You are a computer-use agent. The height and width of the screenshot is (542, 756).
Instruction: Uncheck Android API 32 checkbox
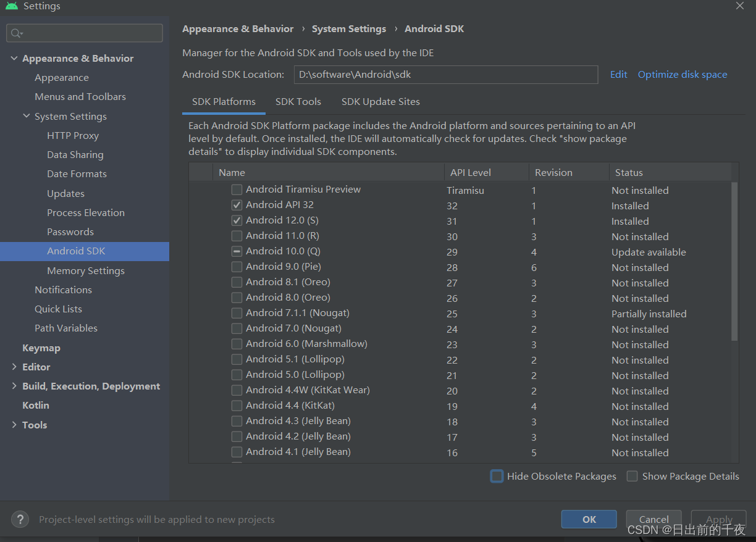237,205
